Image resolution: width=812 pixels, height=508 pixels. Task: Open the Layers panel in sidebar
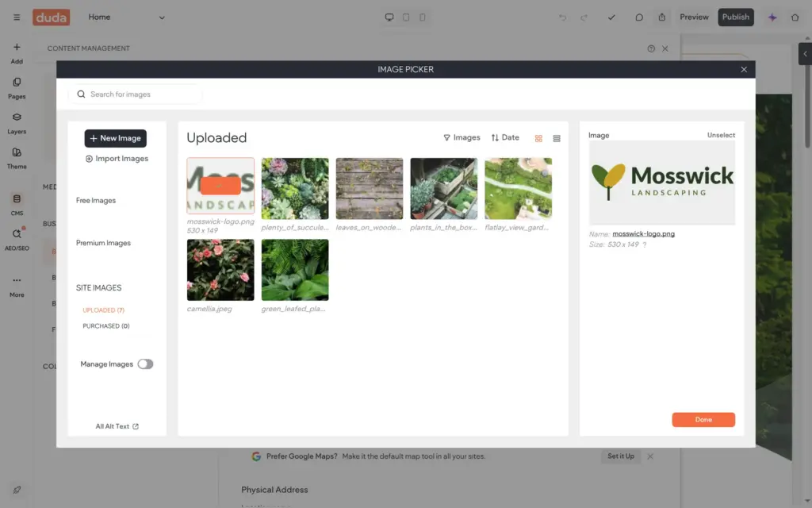(17, 123)
